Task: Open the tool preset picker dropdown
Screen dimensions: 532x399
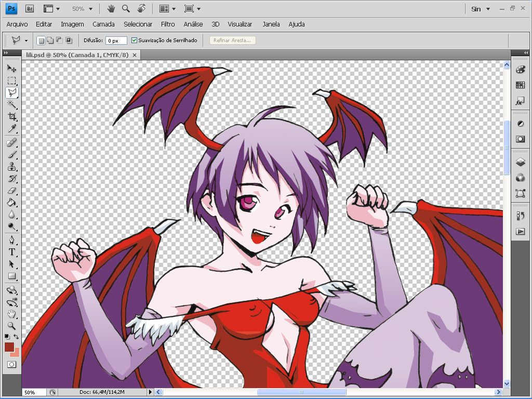Action: coord(26,41)
